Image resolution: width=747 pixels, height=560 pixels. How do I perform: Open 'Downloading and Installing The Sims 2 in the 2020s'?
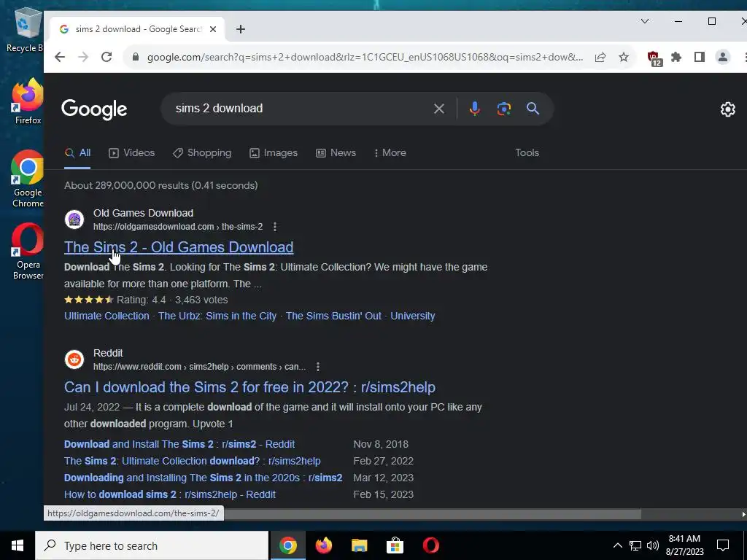204,478
